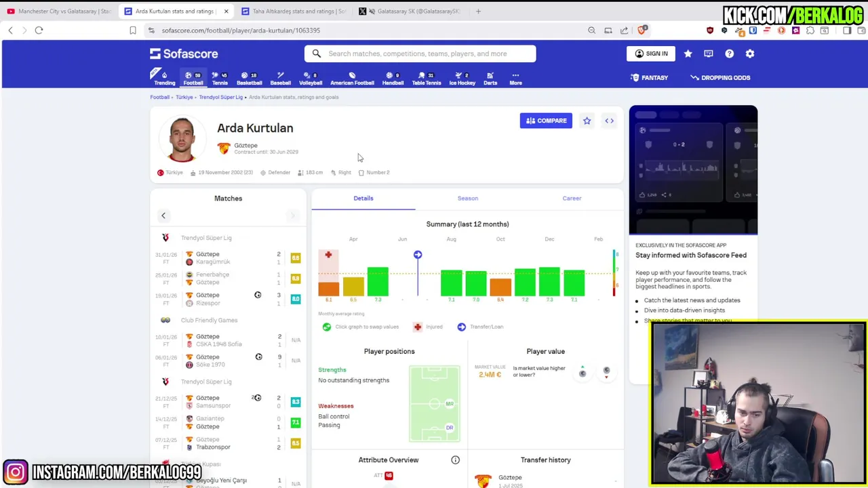The image size is (868, 488).
Task: Switch to Taha Altıkardeş stats browser tab
Action: click(293, 11)
